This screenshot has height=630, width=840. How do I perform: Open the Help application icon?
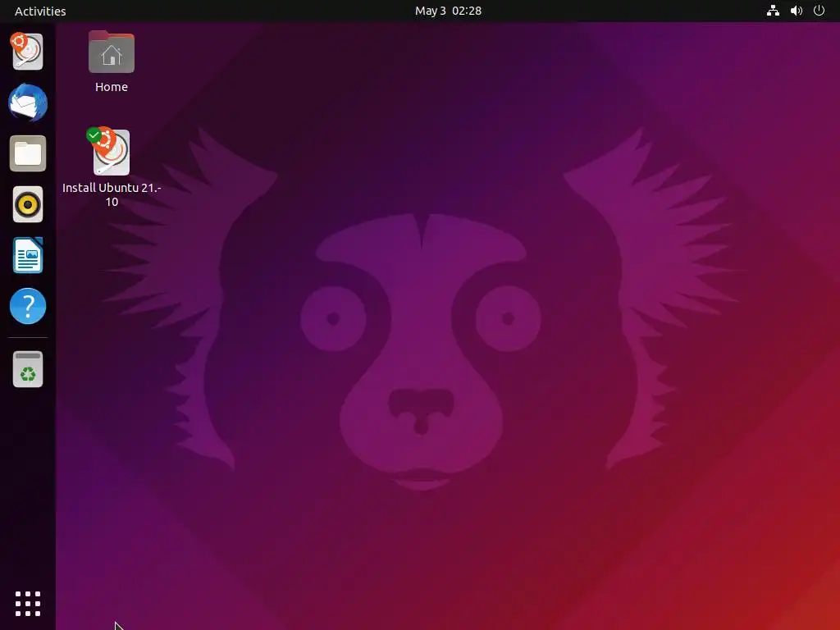coord(27,306)
